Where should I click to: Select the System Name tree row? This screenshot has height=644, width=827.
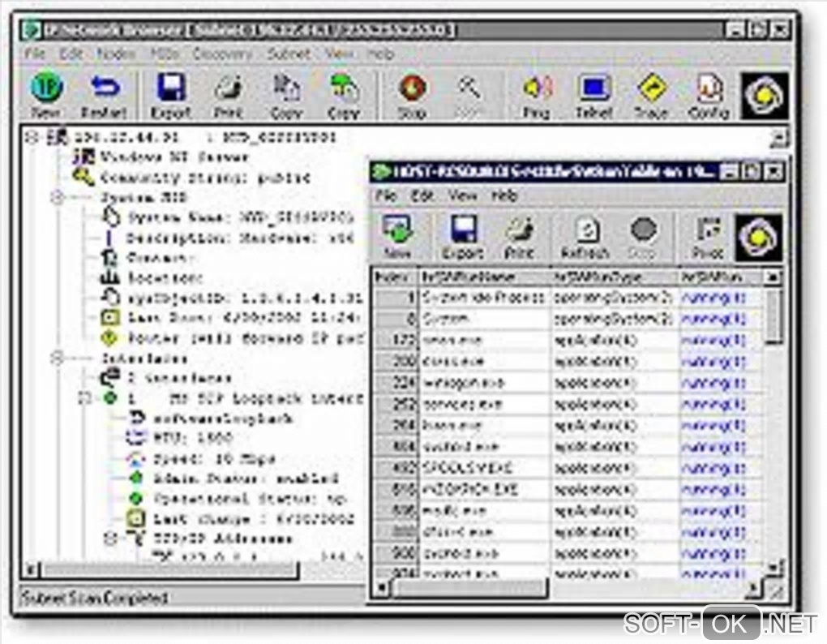pyautogui.click(x=241, y=217)
